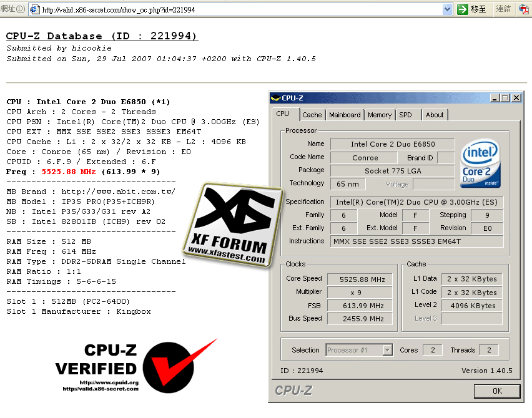Click the Stepping value 9

click(x=487, y=215)
